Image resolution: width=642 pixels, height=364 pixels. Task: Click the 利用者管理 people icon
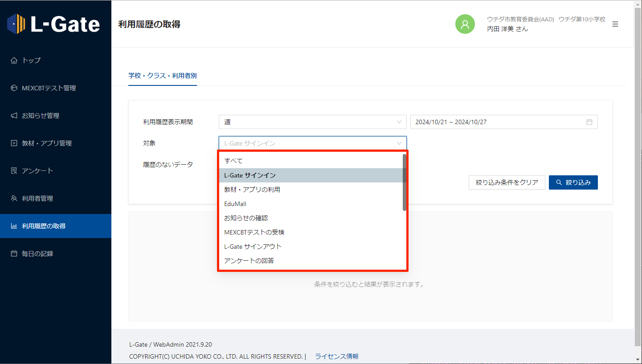[14, 198]
